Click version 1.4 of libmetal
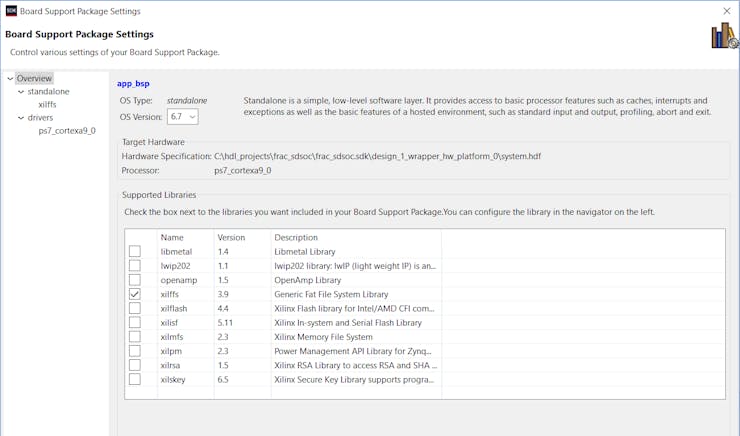The image size is (740, 436). (x=223, y=252)
